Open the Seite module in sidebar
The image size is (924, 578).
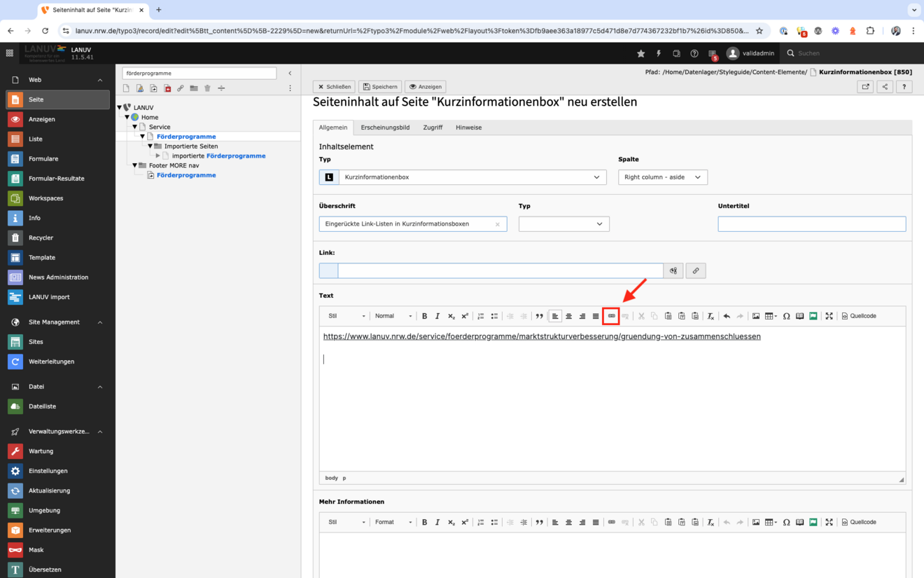pyautogui.click(x=58, y=99)
